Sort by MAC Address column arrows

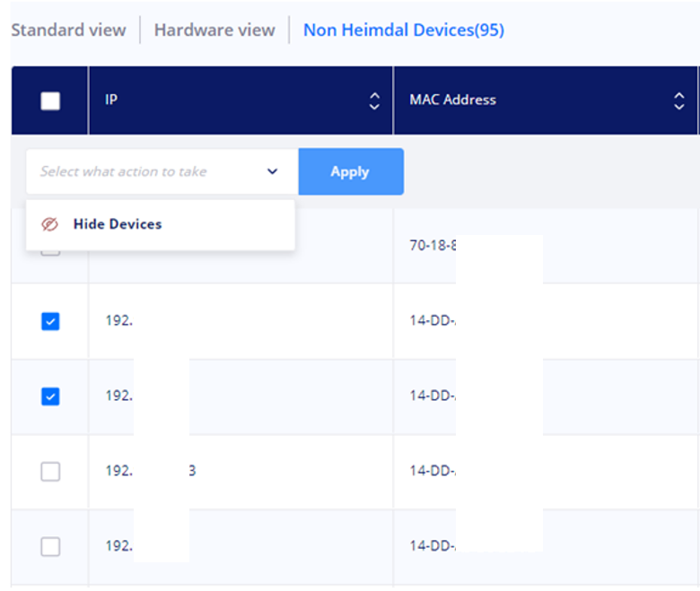pos(679,101)
